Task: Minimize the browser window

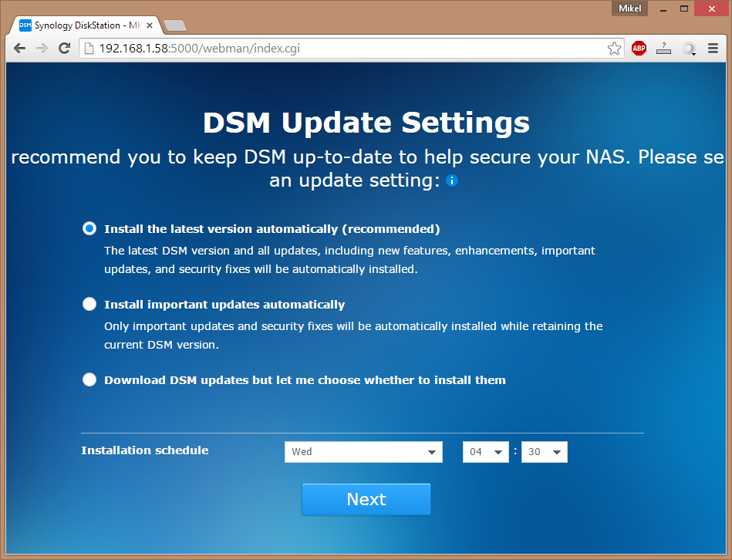Action: (x=663, y=8)
